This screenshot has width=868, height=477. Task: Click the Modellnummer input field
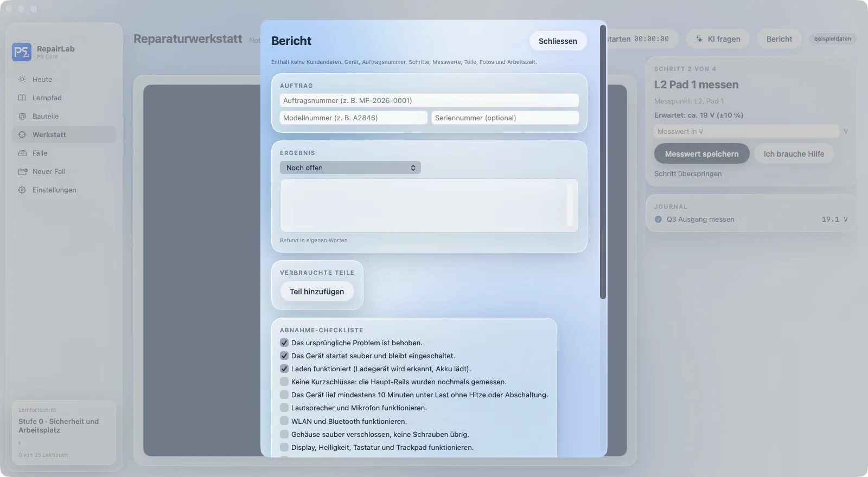[354, 118]
